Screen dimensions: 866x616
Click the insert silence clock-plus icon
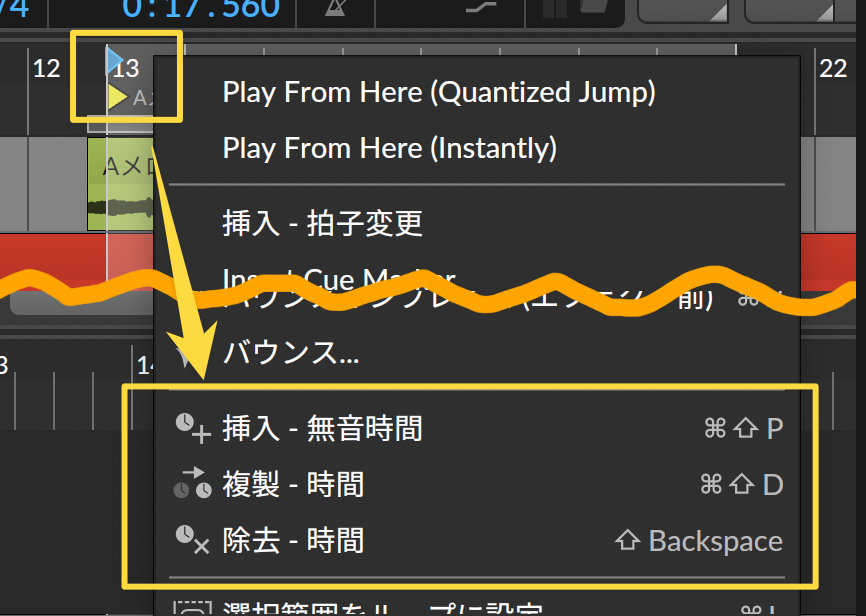[x=193, y=428]
